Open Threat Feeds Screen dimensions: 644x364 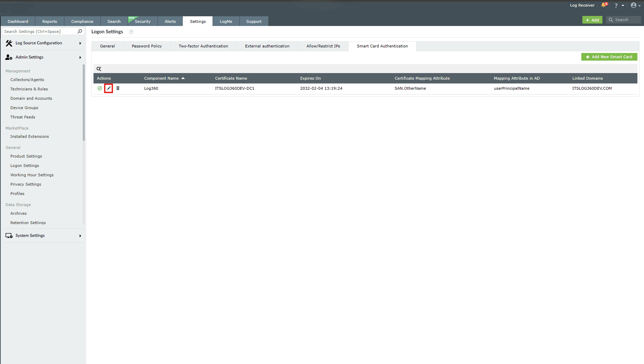coord(23,117)
